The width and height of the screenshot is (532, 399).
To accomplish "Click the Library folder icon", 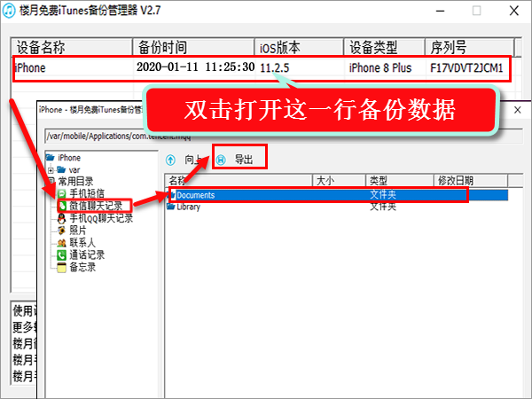I will click(x=171, y=207).
